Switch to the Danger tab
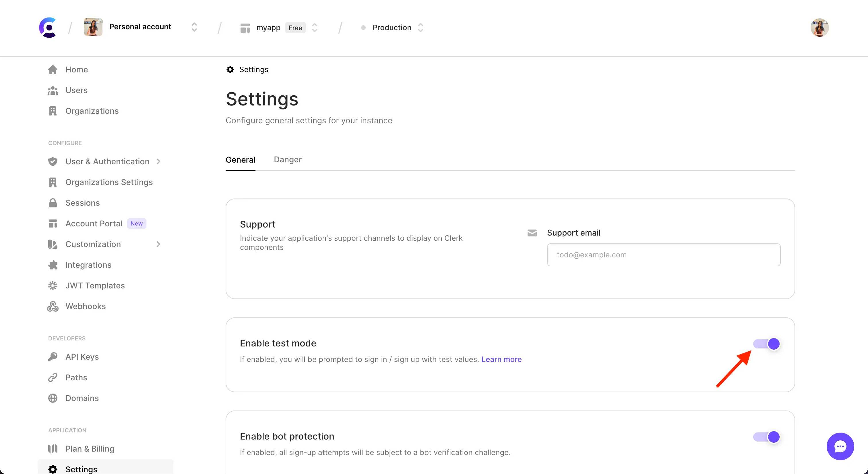Image resolution: width=868 pixels, height=474 pixels. tap(287, 159)
